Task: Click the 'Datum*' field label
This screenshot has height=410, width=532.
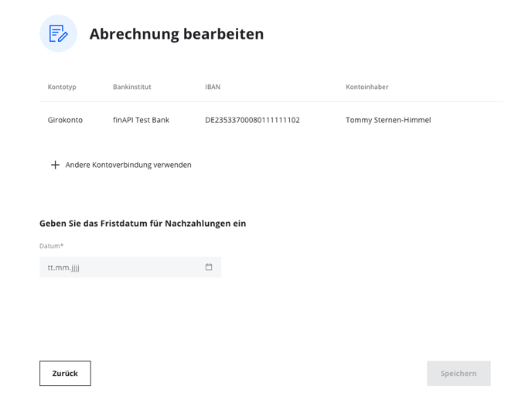Action: [x=51, y=246]
